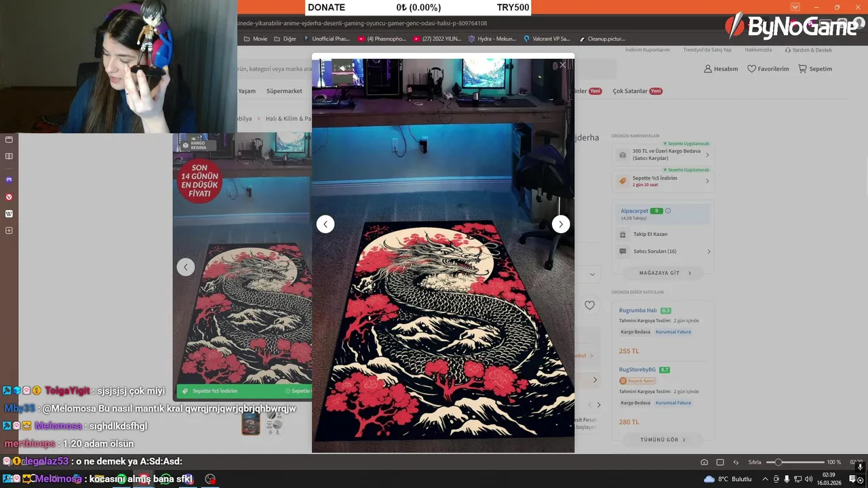The height and width of the screenshot is (488, 868).
Task: Adjust the page zoom slider
Action: point(795,462)
